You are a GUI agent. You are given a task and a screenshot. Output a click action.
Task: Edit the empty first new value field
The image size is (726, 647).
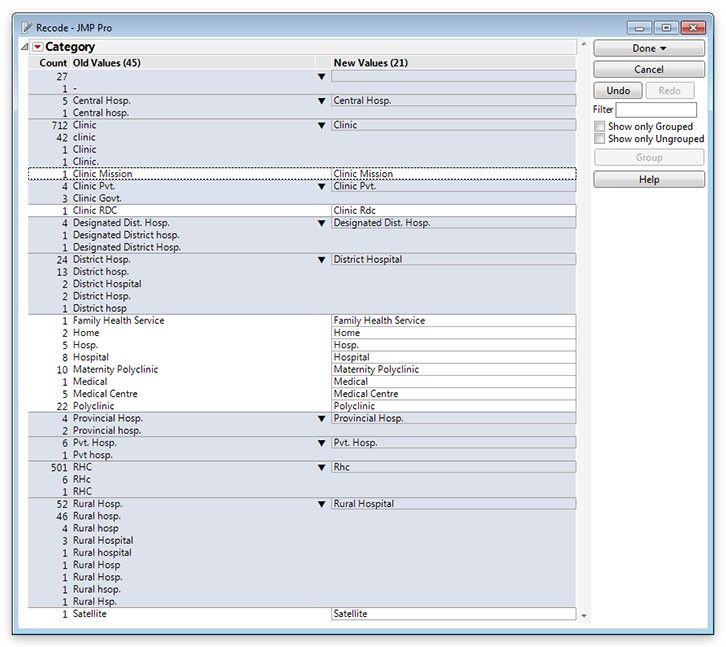[x=454, y=76]
